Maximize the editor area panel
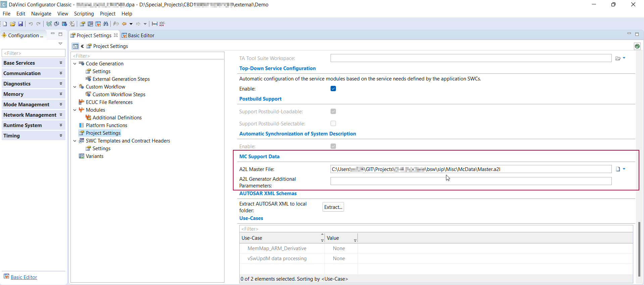 coord(637,34)
